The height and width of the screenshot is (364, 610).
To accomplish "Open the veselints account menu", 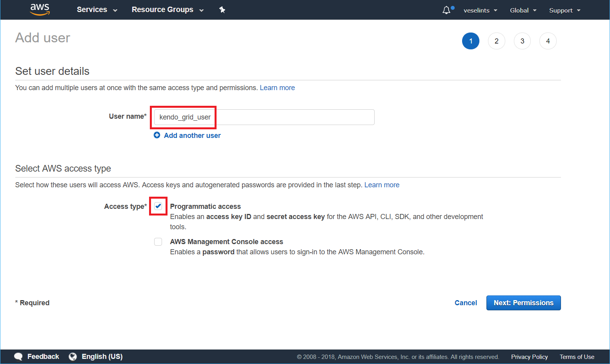I will (480, 10).
